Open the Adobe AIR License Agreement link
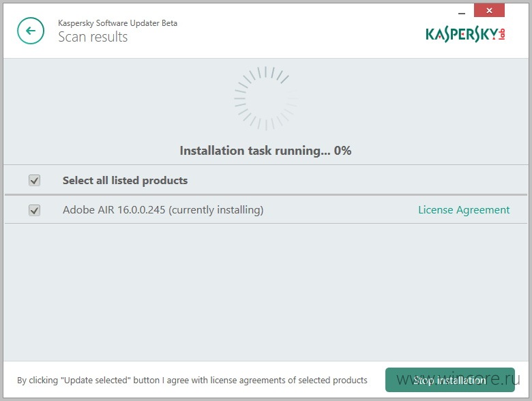This screenshot has width=532, height=401. click(x=464, y=210)
